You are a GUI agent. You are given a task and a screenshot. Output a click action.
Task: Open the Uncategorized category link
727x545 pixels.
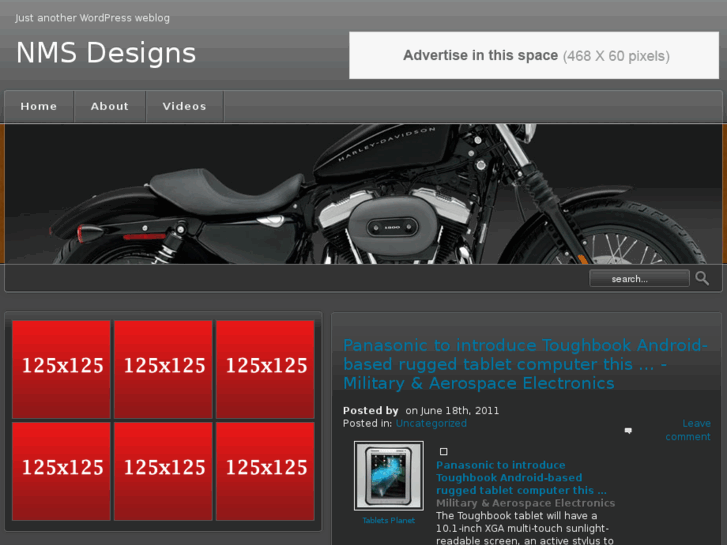click(x=431, y=423)
